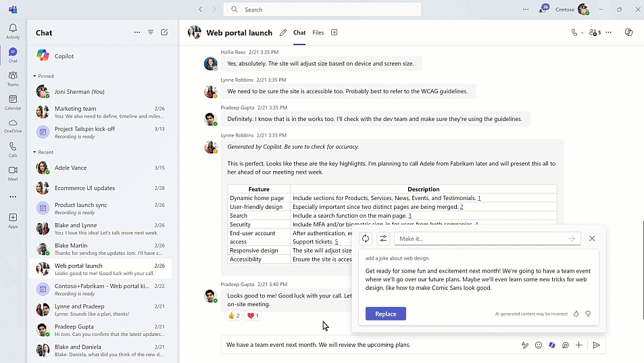Open the Calendar app in the sidebar
This screenshot has width=644, height=363.
[13, 102]
